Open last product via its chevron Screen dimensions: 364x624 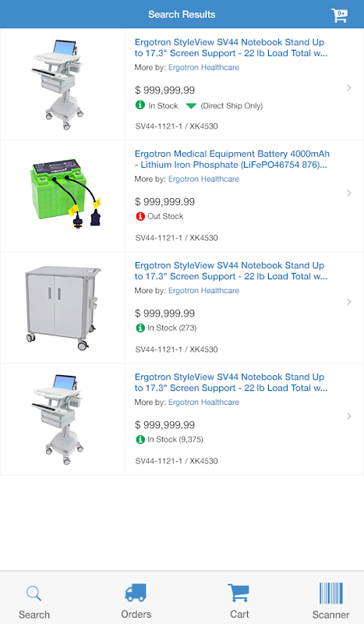point(349,417)
